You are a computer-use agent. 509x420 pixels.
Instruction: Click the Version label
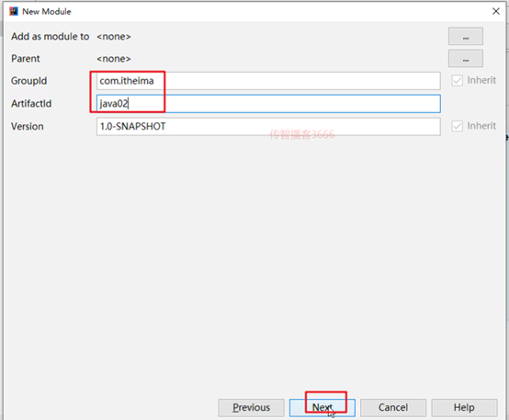point(28,126)
